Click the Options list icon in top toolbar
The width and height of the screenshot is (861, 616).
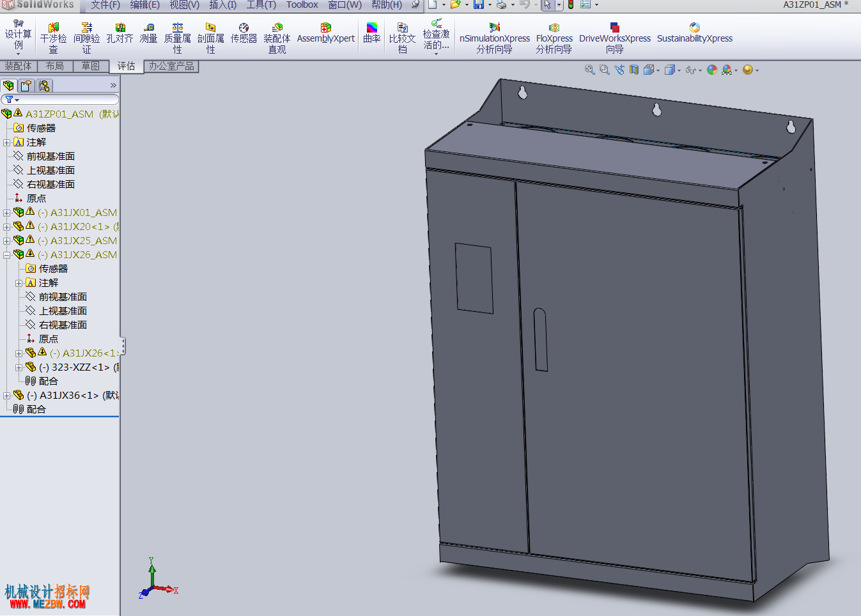tap(586, 4)
